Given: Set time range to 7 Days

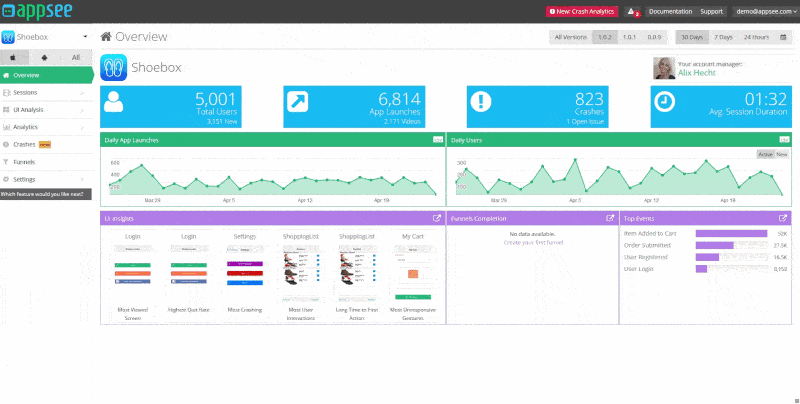Looking at the screenshot, I should click(723, 37).
